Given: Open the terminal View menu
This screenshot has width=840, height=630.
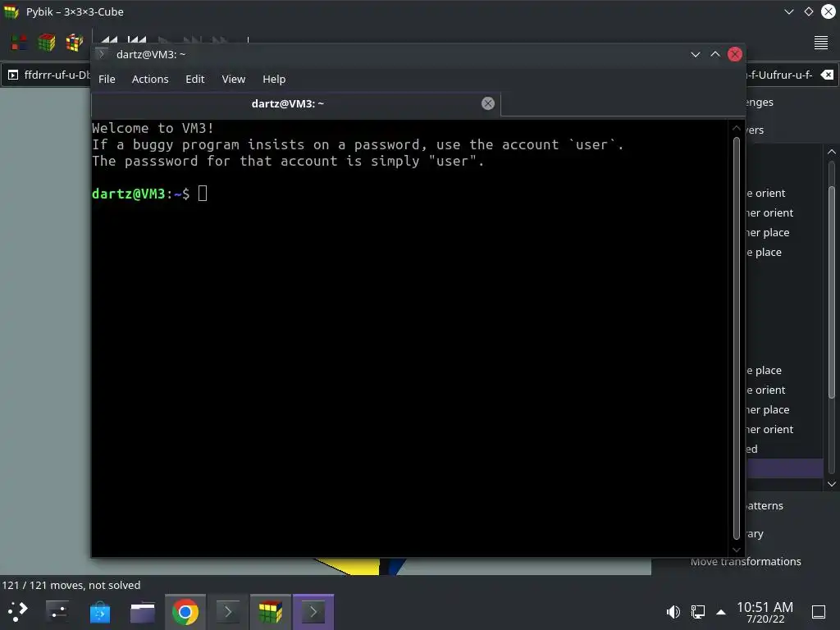Looking at the screenshot, I should tap(234, 80).
